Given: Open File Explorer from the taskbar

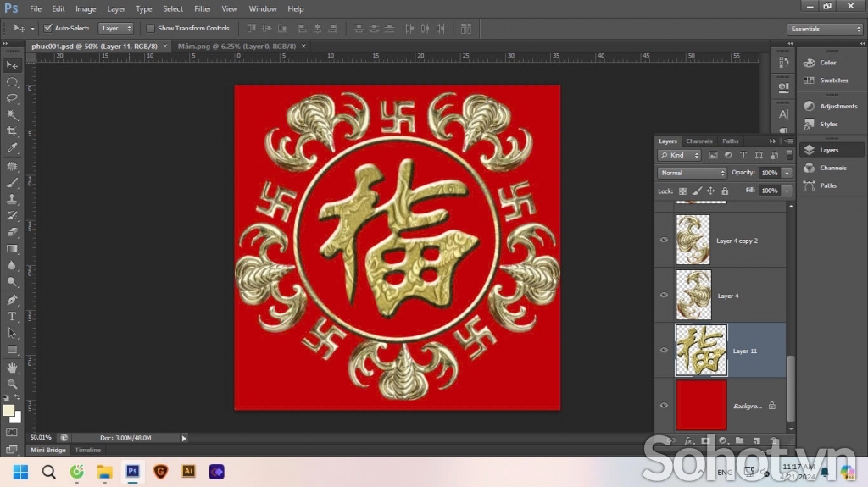Looking at the screenshot, I should click(104, 472).
